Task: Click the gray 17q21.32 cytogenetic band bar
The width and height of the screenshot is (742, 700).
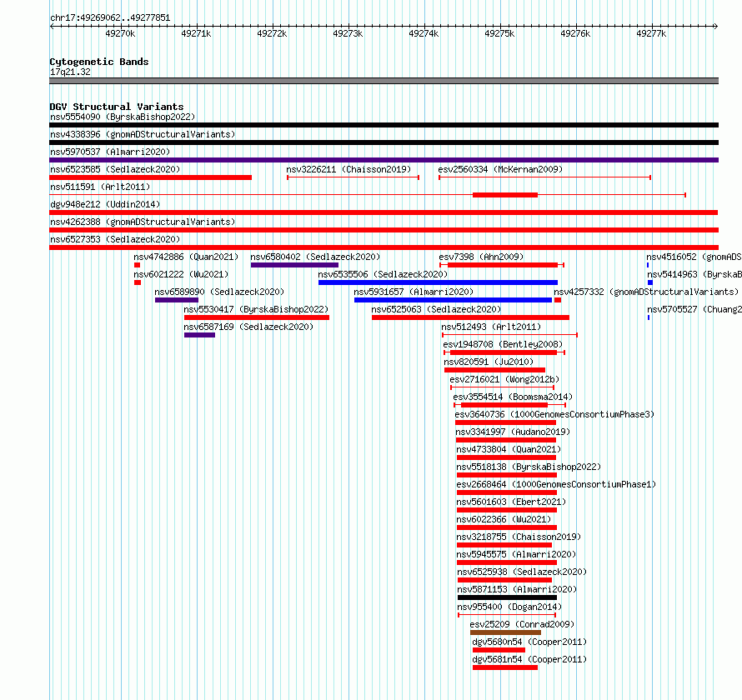Action: click(384, 81)
